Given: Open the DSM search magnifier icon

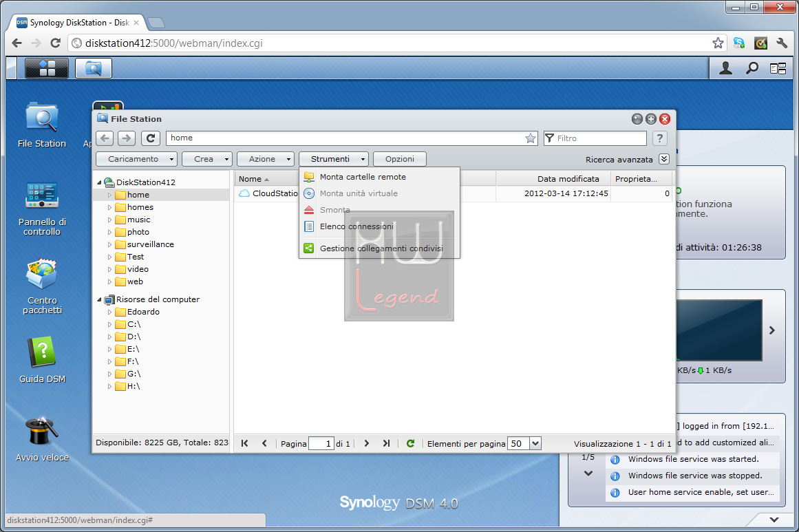Looking at the screenshot, I should [752, 68].
